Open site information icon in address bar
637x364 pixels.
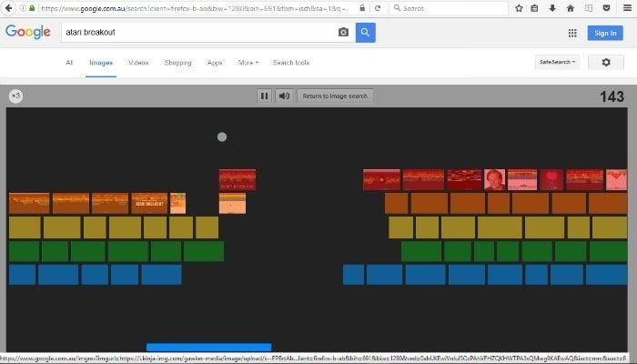23,8
